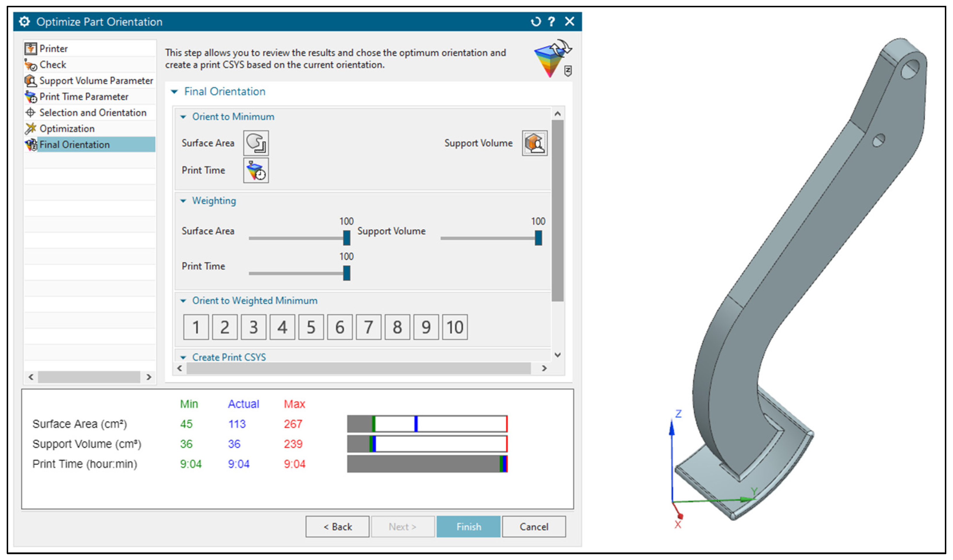Open help with the question mark icon

tap(551, 22)
